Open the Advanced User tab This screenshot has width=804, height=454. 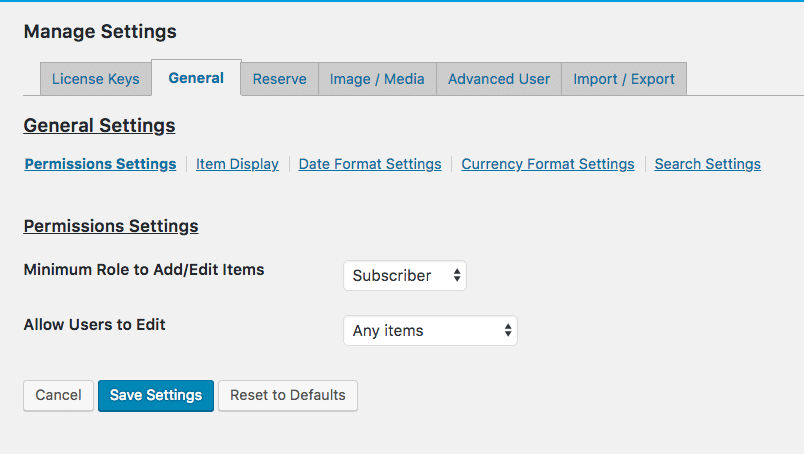coord(499,79)
